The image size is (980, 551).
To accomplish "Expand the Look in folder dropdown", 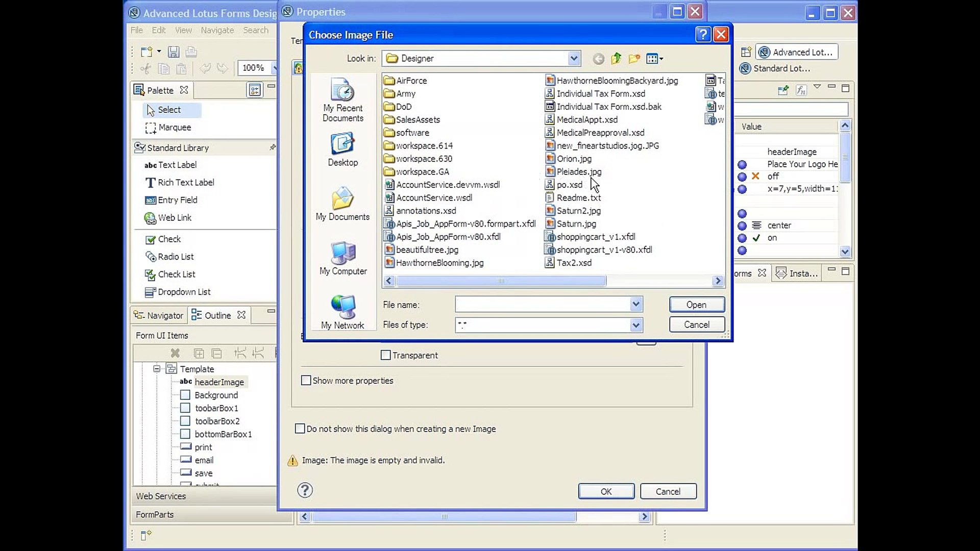I will [574, 59].
